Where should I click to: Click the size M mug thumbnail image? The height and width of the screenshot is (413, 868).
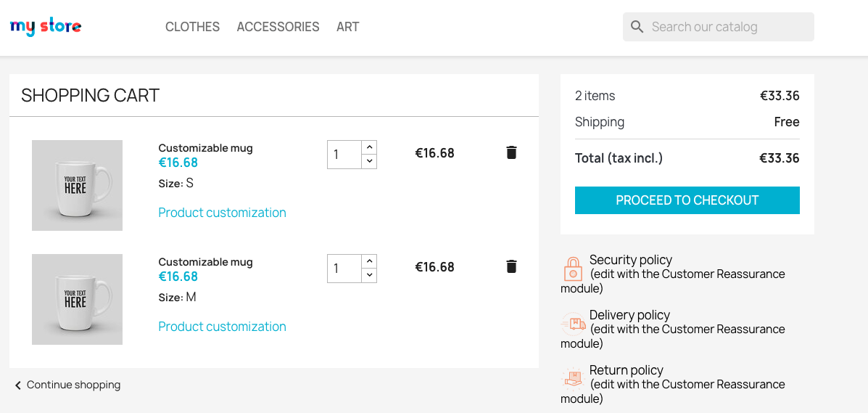tap(77, 299)
